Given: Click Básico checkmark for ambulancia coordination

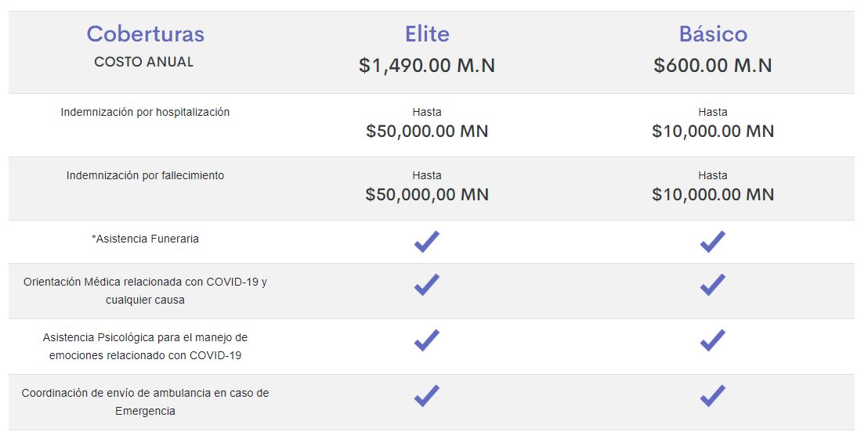Looking at the screenshot, I should click(x=712, y=396).
